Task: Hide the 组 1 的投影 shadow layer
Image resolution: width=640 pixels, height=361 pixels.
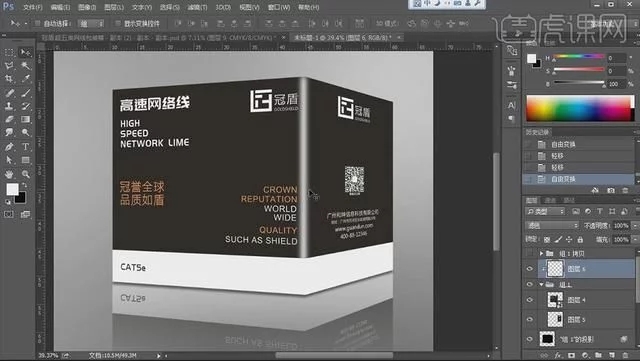Action: coord(529,339)
